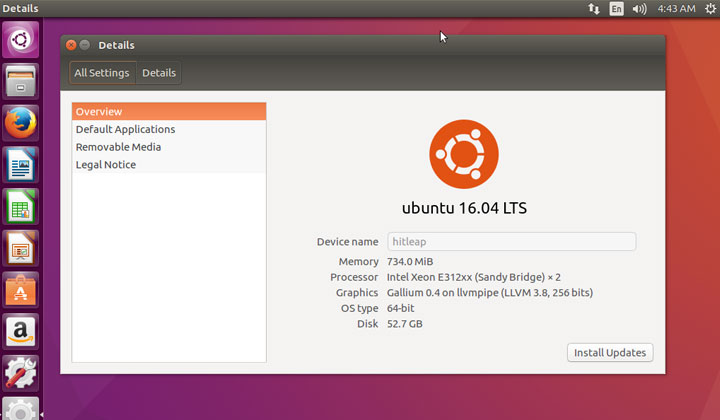
Task: Click the ubuntu 16.04 LTS heading
Action: click(x=464, y=208)
